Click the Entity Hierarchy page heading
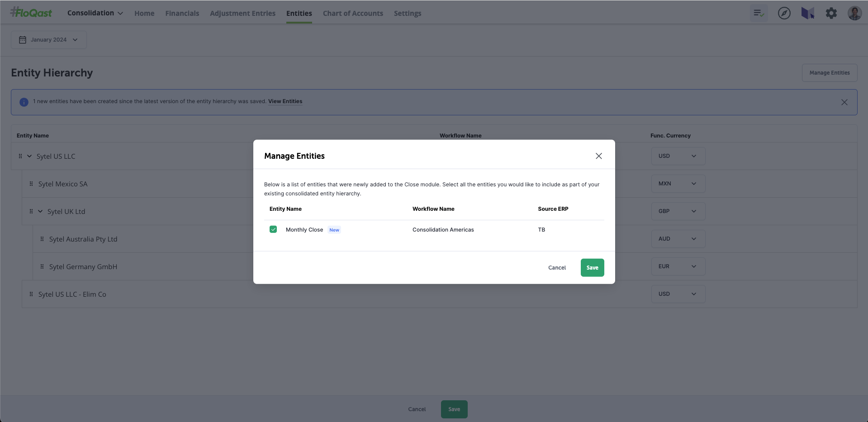 click(x=52, y=73)
